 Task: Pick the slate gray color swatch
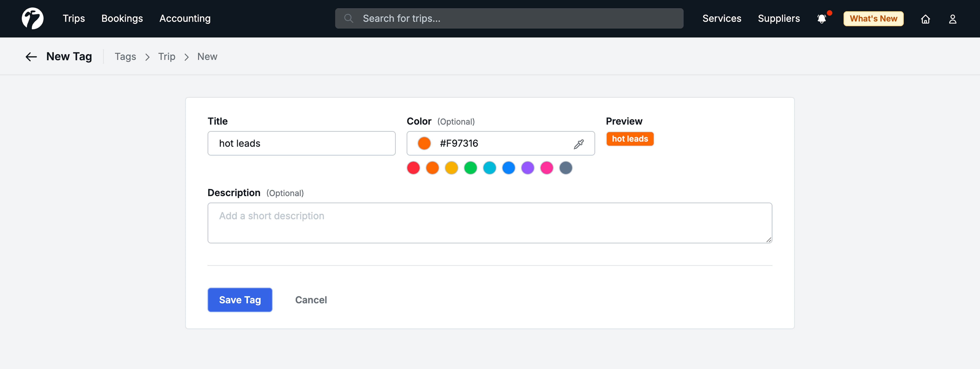pyautogui.click(x=565, y=168)
